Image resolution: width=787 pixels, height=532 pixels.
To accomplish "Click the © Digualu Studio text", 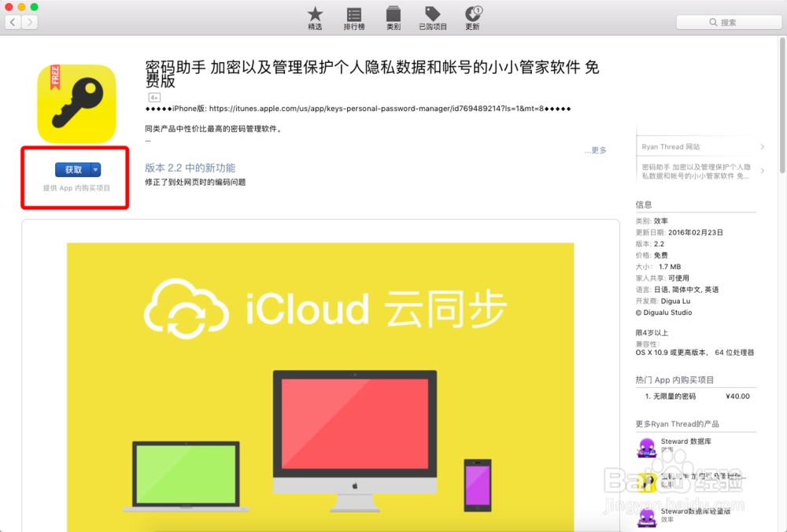I will point(663,312).
